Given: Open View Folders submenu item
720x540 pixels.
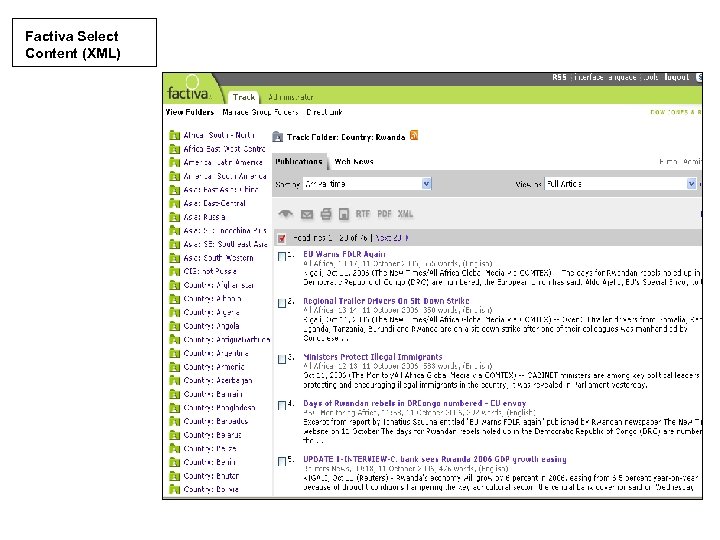Looking at the screenshot, I should coord(190,112).
